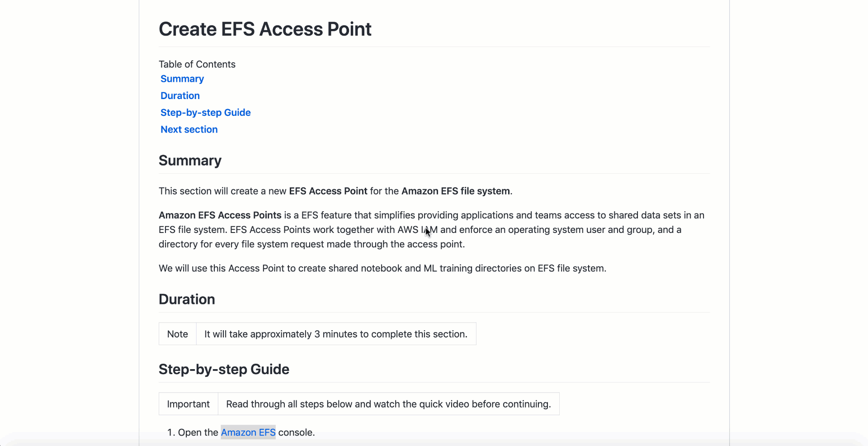The image size is (868, 446).
Task: Click the Step-by-step Guide section heading
Action: (224, 370)
